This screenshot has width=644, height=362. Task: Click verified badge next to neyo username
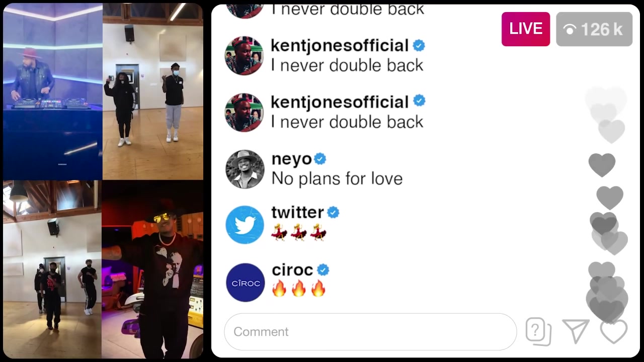point(320,159)
